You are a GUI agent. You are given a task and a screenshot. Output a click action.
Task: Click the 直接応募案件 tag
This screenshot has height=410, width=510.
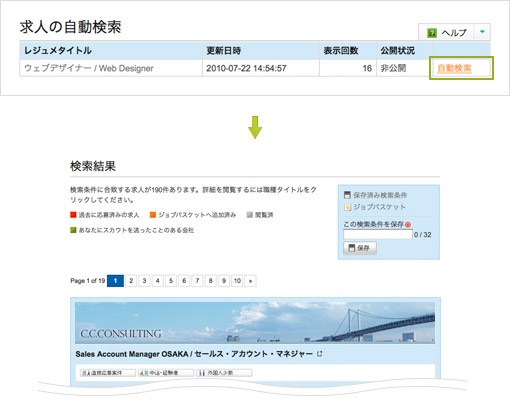108,373
